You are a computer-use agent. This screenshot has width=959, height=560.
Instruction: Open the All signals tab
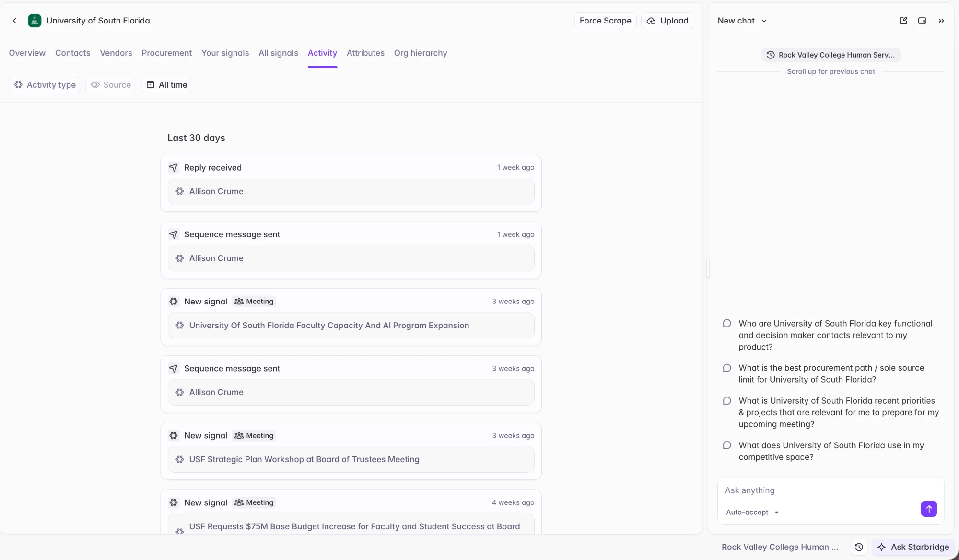point(278,53)
